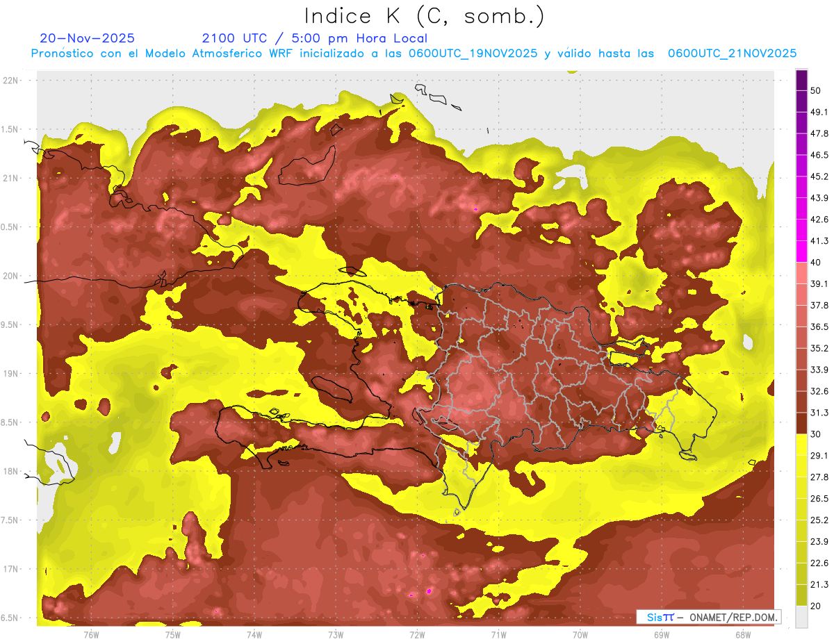This screenshot has width=834, height=644.
Task: Click colorbar value '43.9'
Action: (x=819, y=198)
